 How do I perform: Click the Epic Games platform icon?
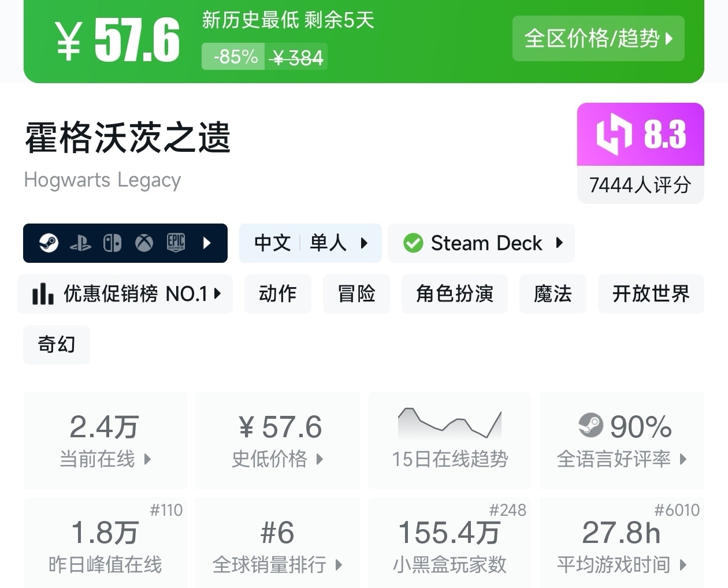point(176,243)
